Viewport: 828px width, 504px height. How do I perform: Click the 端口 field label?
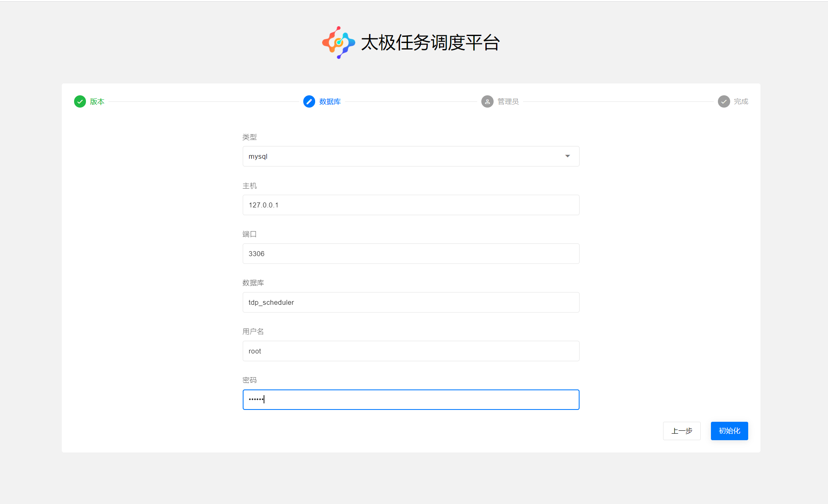click(x=250, y=234)
